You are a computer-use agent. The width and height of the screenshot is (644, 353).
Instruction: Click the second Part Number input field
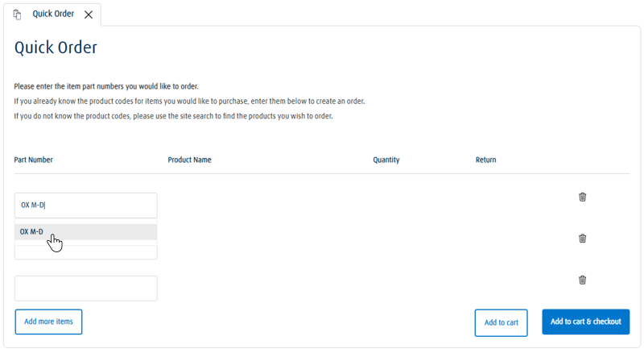click(85, 252)
